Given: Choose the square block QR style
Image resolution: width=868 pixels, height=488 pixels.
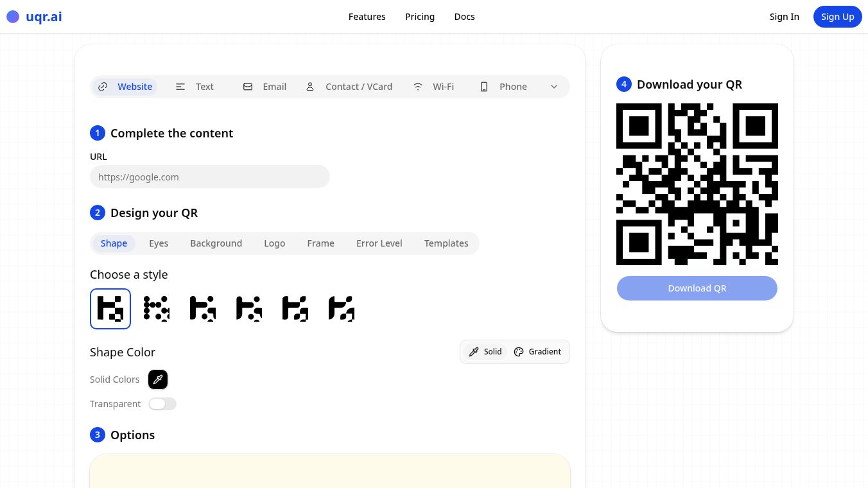Looking at the screenshot, I should tap(110, 309).
